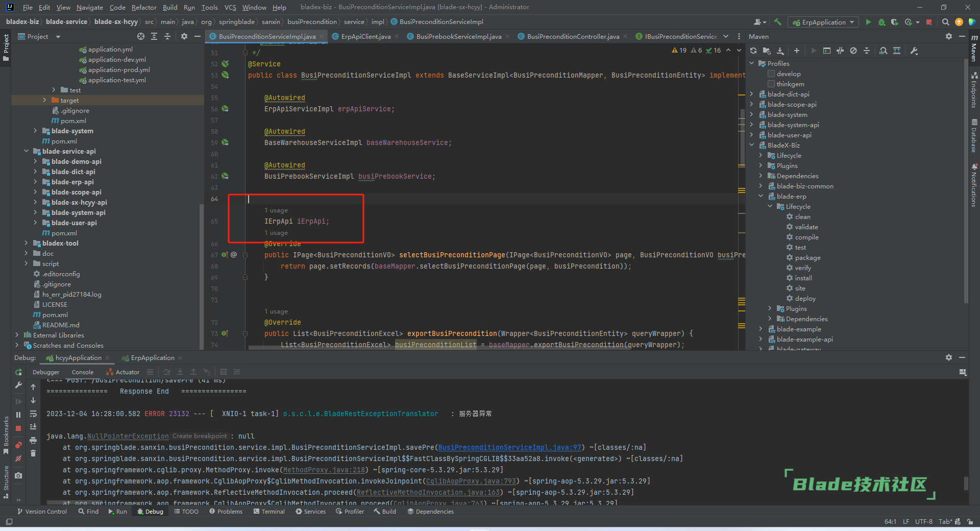Open Search Everywhere magnifier icon
The image size is (980, 531).
(x=945, y=22)
